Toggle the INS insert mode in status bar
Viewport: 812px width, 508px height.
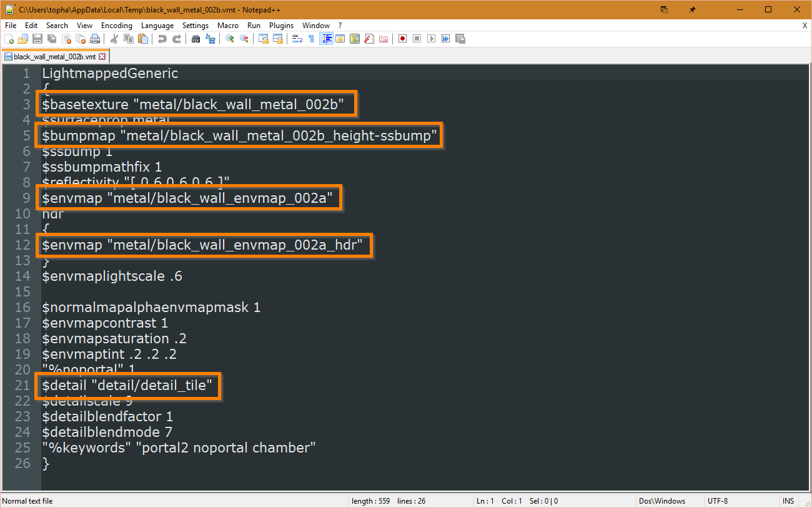pos(788,501)
